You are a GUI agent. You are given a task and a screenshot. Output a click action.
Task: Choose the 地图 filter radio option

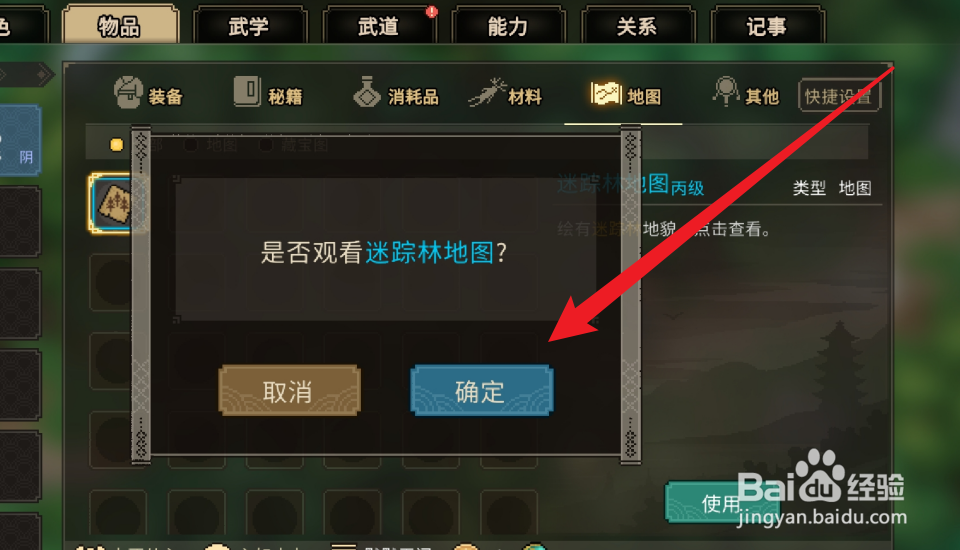pos(191,145)
